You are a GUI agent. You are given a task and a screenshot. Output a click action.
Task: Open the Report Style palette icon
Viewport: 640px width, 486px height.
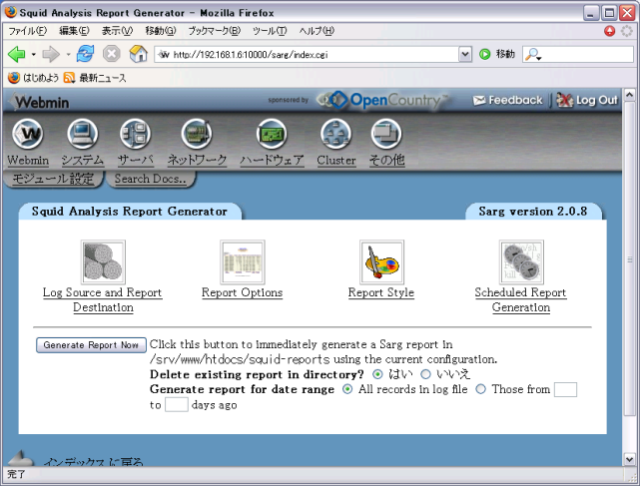(x=381, y=262)
